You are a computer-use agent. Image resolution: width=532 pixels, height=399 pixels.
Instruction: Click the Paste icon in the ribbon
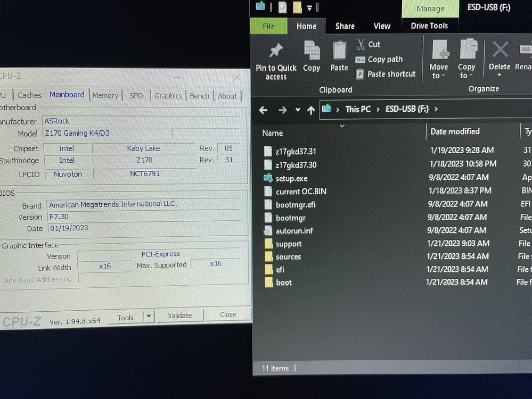[x=339, y=51]
